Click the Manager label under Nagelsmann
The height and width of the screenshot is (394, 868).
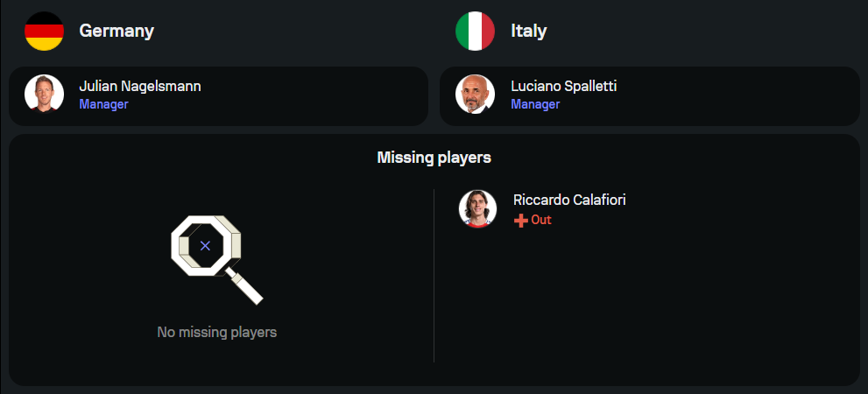point(103,104)
